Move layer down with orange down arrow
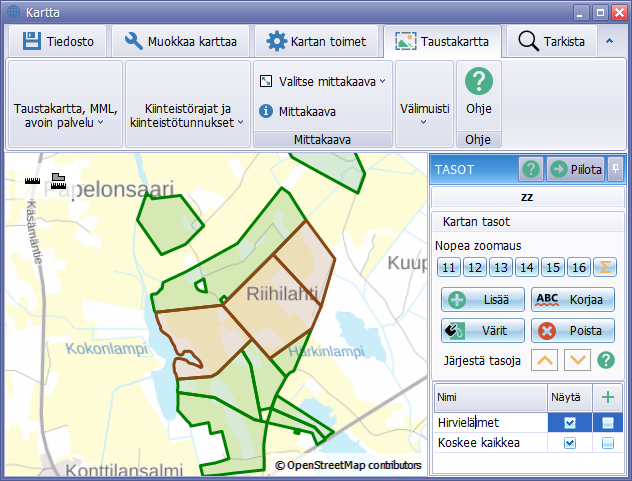The height and width of the screenshot is (481, 632). [578, 360]
